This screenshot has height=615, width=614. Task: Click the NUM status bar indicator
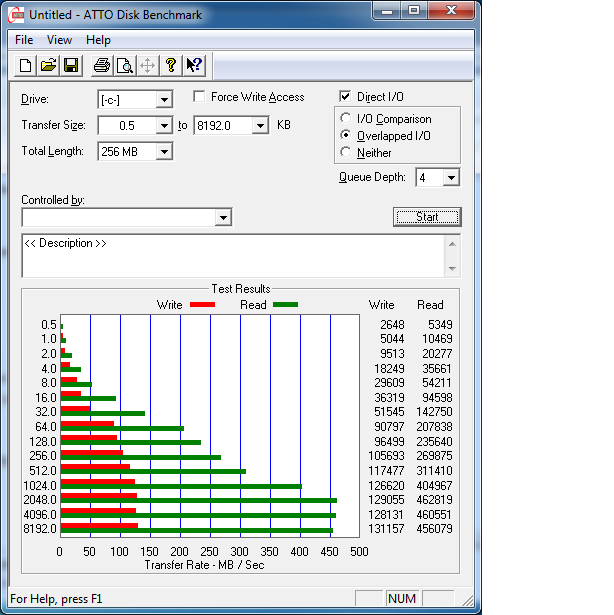[402, 599]
